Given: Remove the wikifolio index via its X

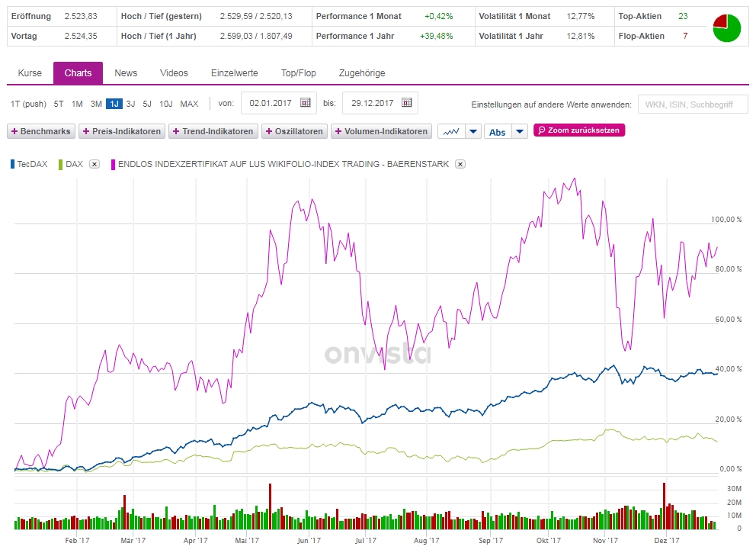Looking at the screenshot, I should click(x=460, y=163).
